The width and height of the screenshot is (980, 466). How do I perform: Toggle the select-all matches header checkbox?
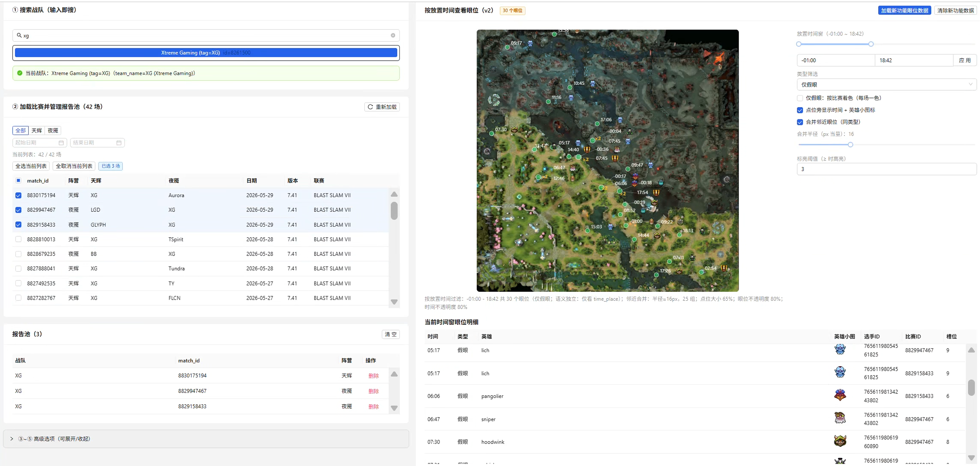(x=18, y=180)
